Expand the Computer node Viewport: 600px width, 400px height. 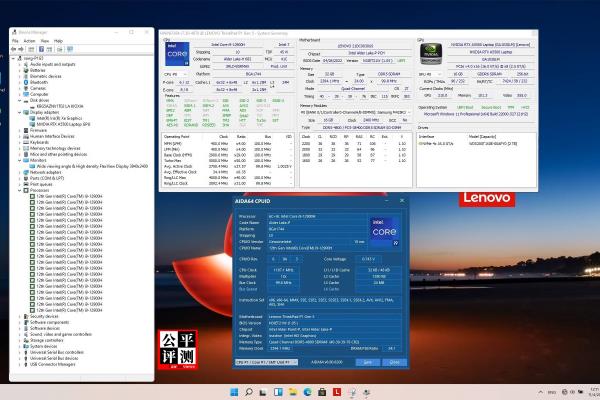[20, 94]
